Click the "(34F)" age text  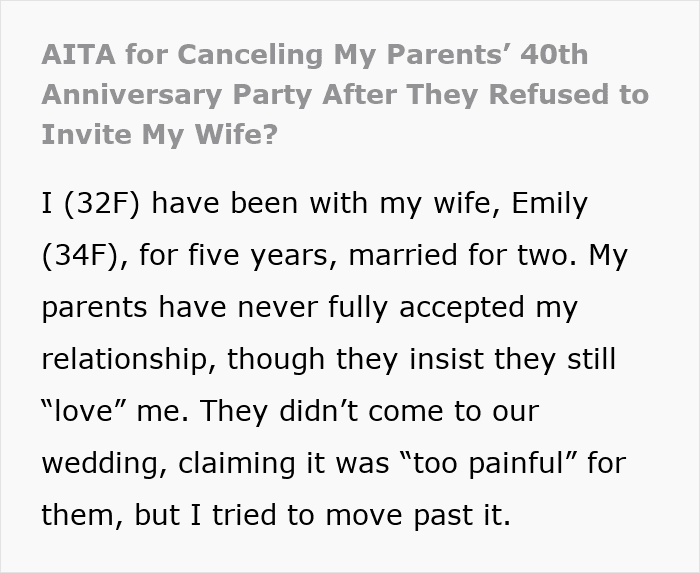coord(80,255)
